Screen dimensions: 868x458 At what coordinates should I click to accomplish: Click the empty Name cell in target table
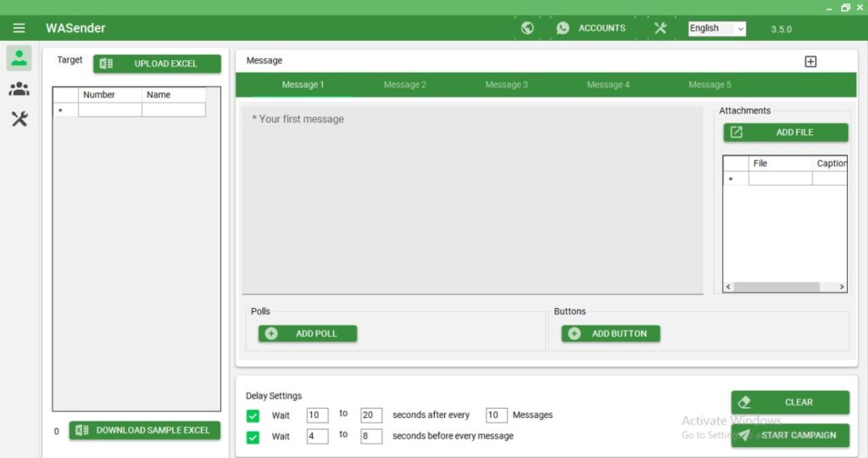pos(174,109)
